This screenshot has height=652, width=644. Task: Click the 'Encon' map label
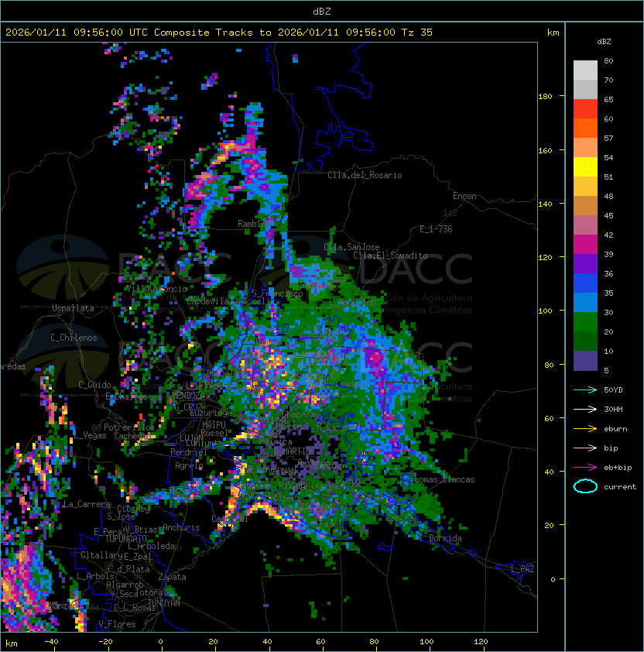coord(464,196)
